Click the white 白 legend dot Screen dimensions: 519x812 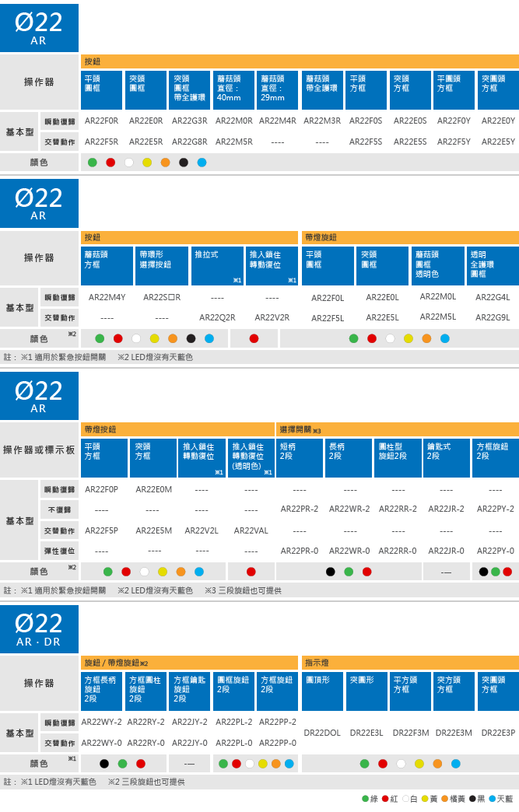pos(405,799)
